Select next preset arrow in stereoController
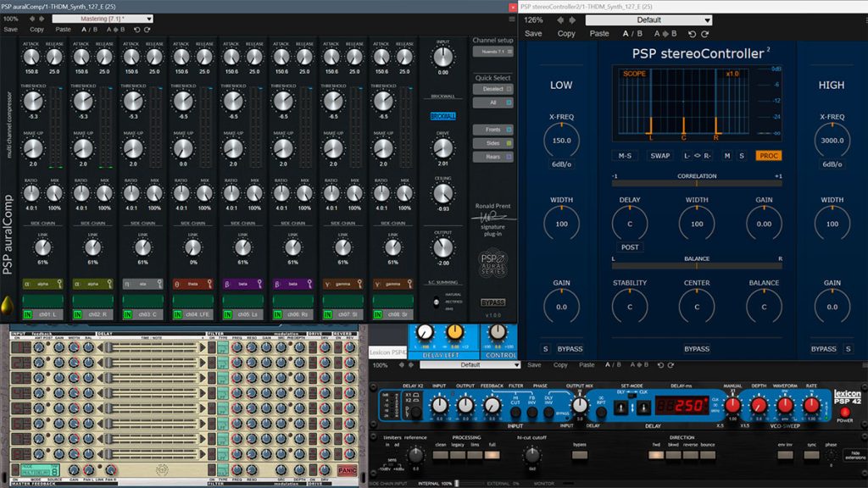Screen dimensions: 868x488 (572, 20)
